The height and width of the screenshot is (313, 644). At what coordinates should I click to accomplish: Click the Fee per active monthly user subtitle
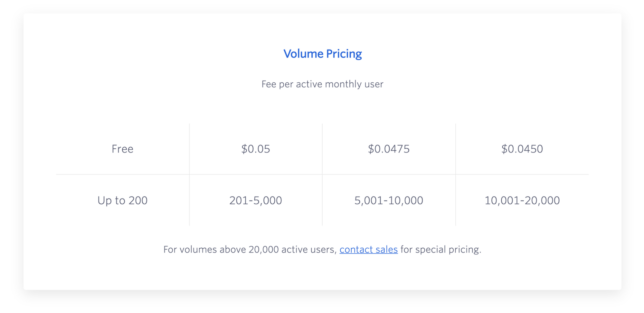coord(322,84)
